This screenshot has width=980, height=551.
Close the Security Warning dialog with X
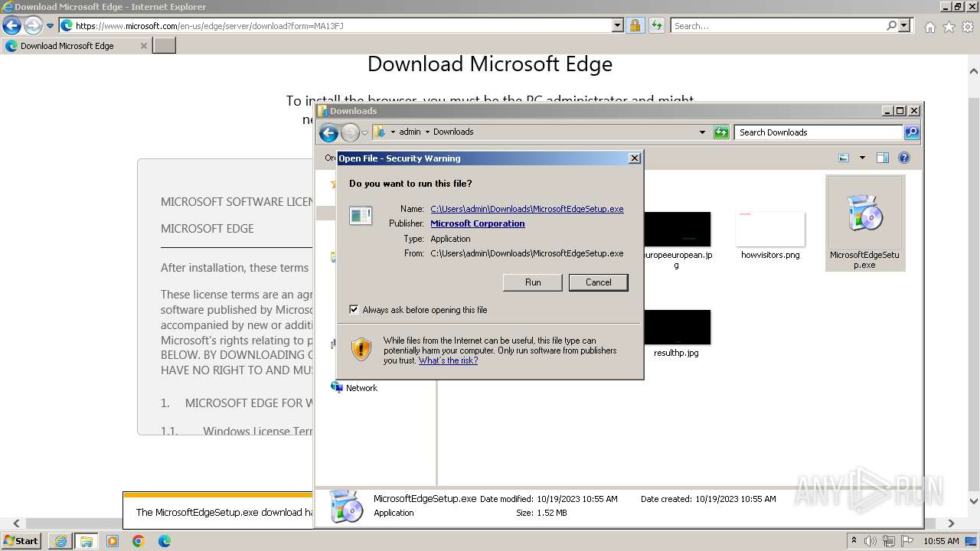coord(634,158)
